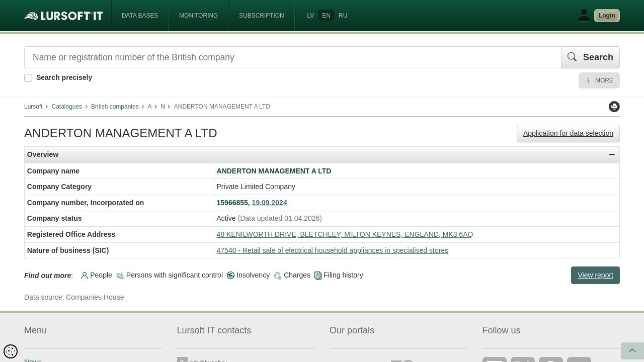644x362 pixels.
Task: Click the Company Category label
Action: (59, 187)
